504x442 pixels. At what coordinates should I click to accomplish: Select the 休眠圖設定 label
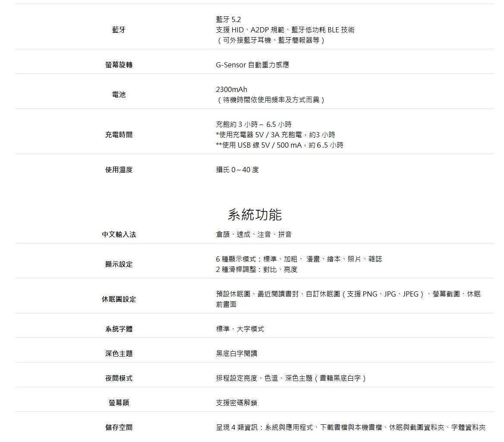tap(119, 299)
